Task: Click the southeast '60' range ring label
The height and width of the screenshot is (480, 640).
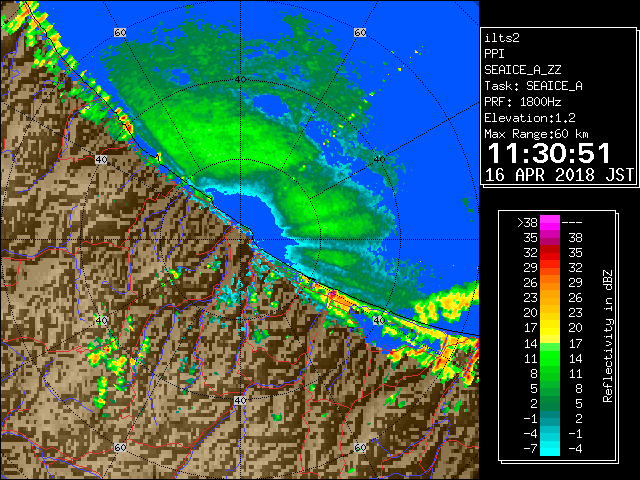Action: click(x=360, y=447)
